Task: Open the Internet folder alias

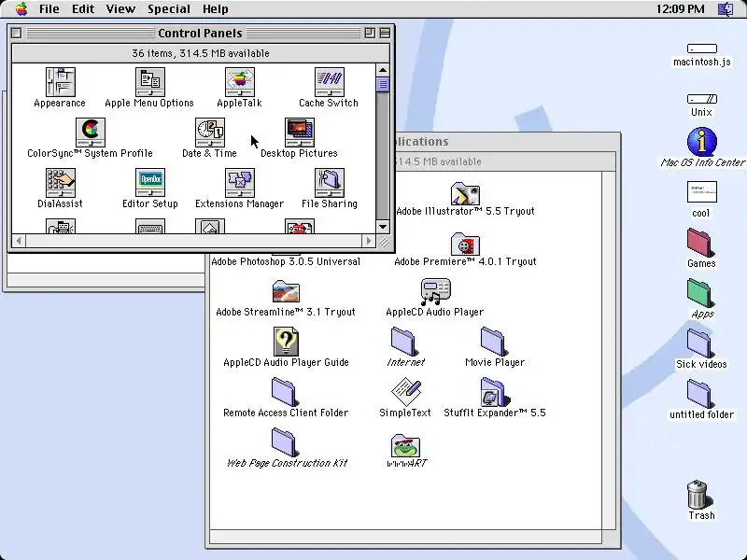Action: coord(405,342)
